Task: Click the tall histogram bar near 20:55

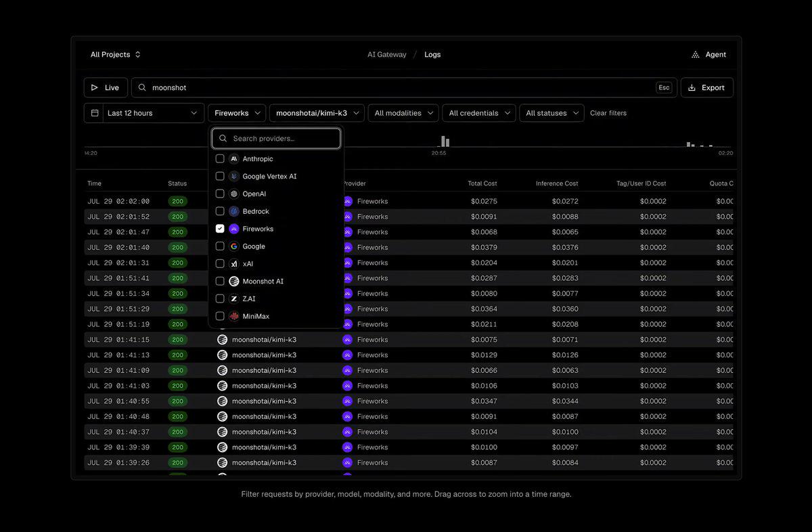Action: (444, 141)
